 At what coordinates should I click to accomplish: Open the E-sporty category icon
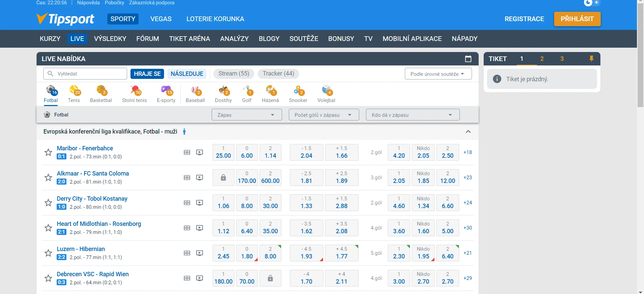[166, 94]
